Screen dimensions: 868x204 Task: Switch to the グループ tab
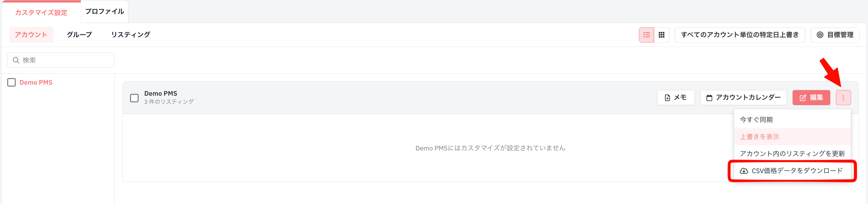79,34
